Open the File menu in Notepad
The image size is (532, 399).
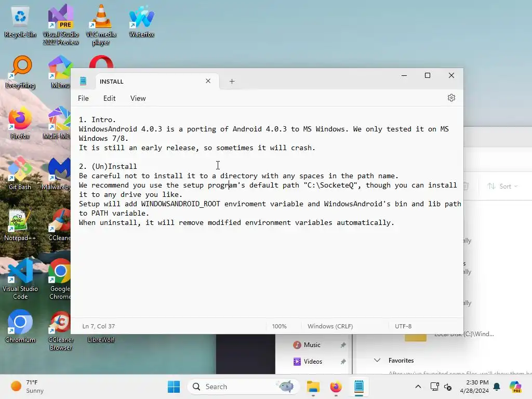[83, 98]
